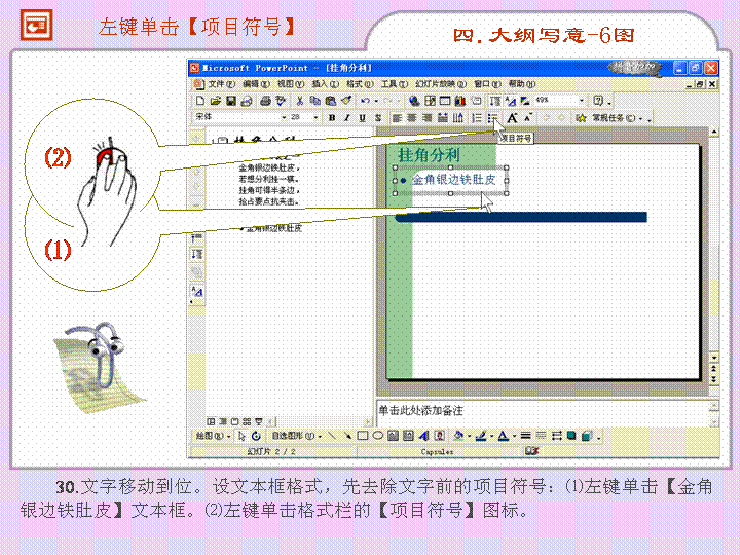Open the 自选图形 AutoShapes dropdown
740x555 pixels.
297,436
